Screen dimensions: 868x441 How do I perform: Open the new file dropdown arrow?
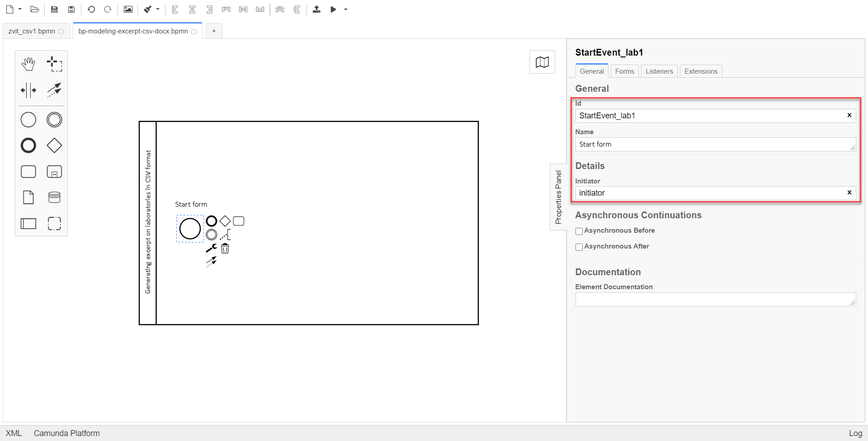click(20, 9)
